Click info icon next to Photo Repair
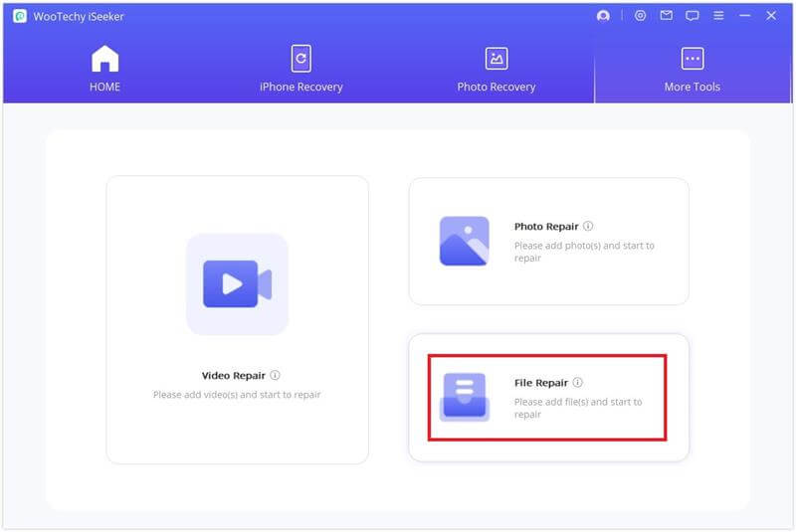Viewport: 796px width, 532px height. [x=588, y=226]
